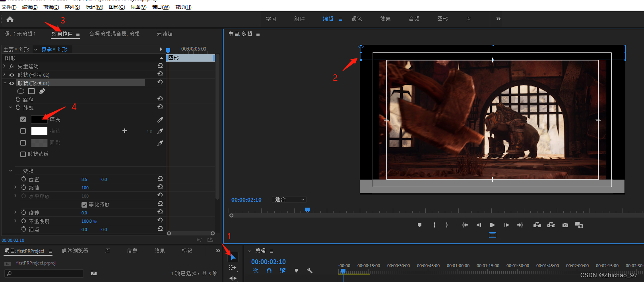
Task: Switch to the 音频 workspace
Action: point(414,19)
